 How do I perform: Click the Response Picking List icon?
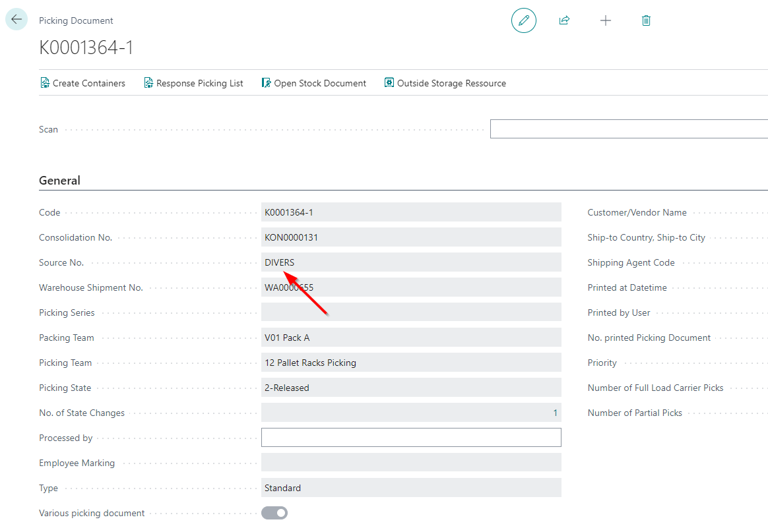pyautogui.click(x=148, y=83)
